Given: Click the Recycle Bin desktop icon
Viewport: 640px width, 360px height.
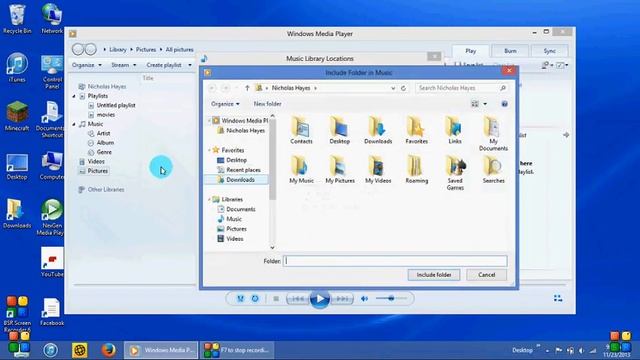Looking at the screenshot, I should (17, 20).
